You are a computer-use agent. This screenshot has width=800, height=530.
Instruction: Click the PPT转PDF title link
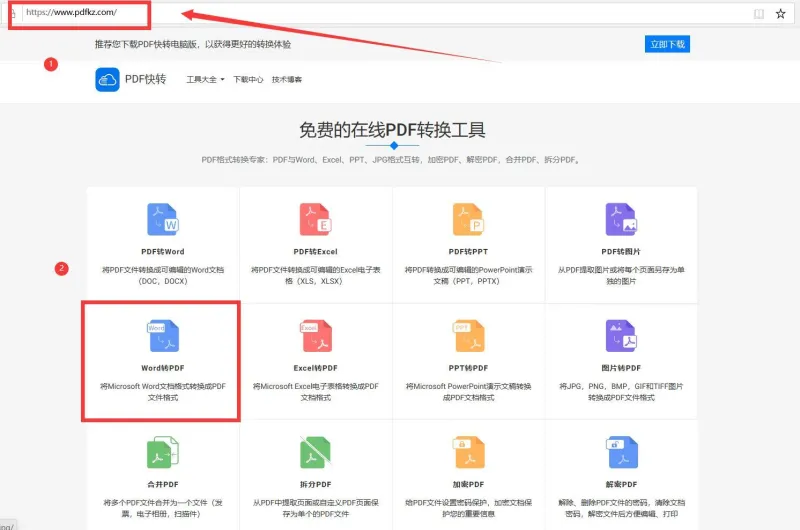(x=468, y=368)
